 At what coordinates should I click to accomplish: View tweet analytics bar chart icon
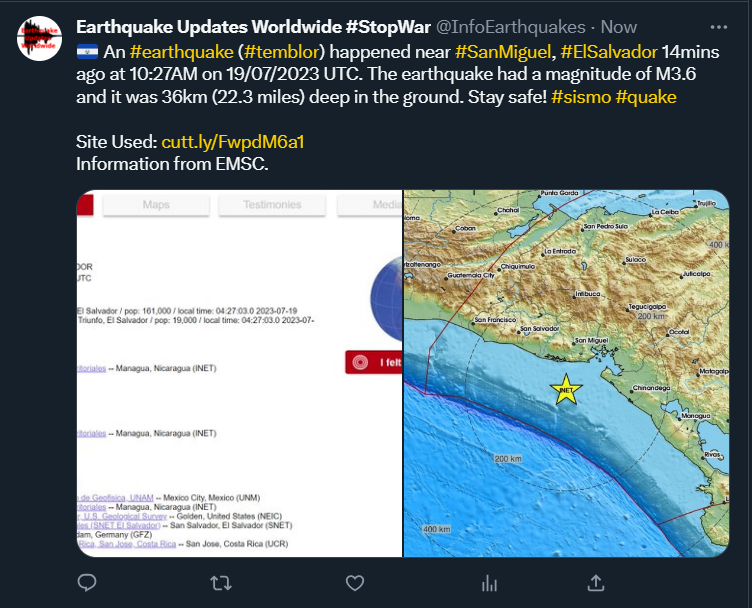pos(489,583)
